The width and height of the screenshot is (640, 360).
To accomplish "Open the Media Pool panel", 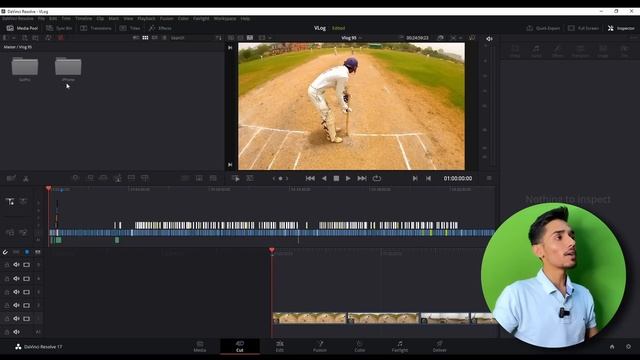I will coord(22,28).
